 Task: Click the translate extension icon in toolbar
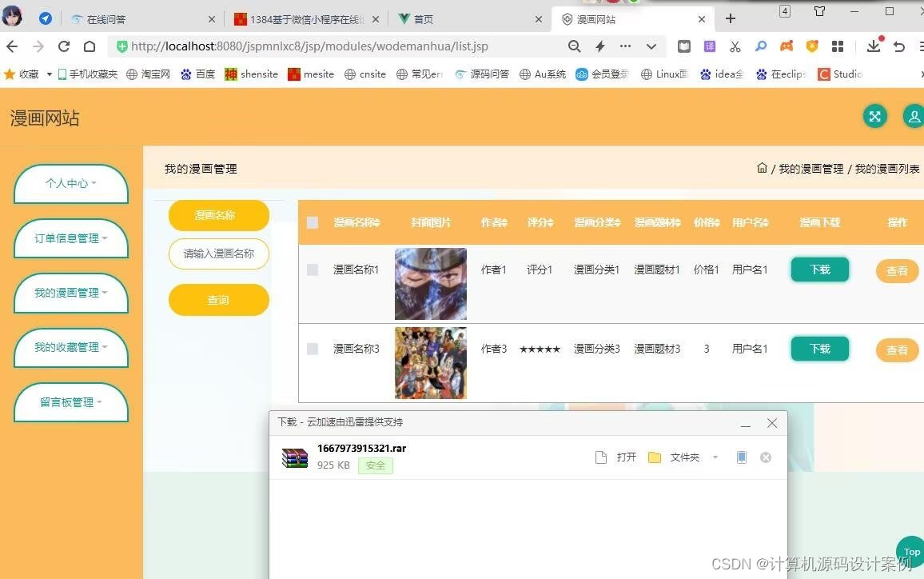pyautogui.click(x=710, y=46)
